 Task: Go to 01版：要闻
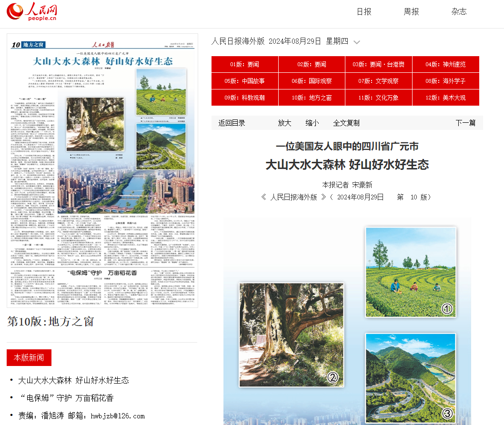tap(244, 64)
